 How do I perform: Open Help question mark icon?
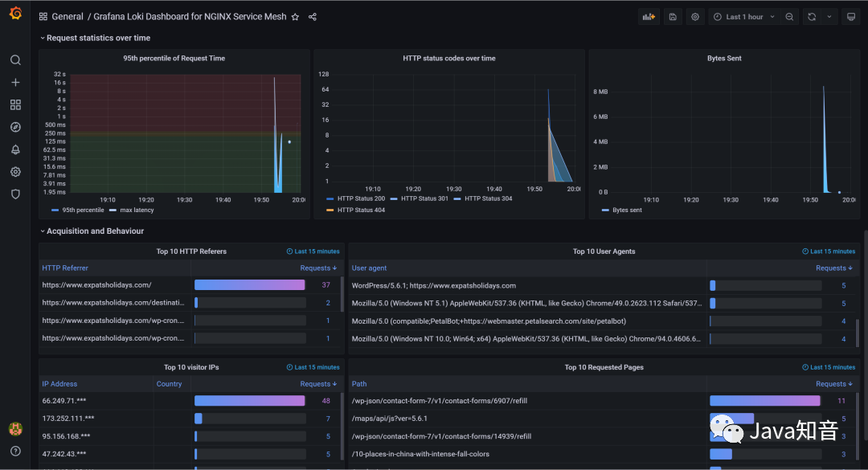(x=15, y=451)
